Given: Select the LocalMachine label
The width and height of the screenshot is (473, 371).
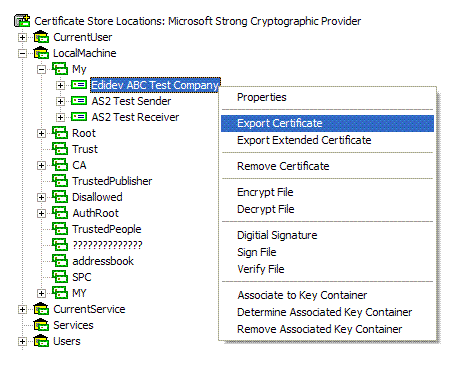Looking at the screenshot, I should 85,53.
